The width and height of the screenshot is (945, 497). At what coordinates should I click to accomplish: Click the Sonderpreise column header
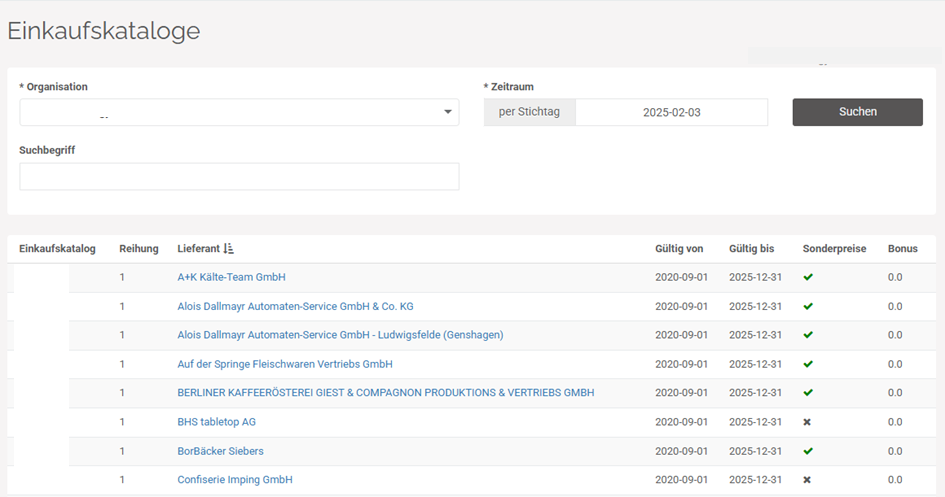click(x=834, y=249)
